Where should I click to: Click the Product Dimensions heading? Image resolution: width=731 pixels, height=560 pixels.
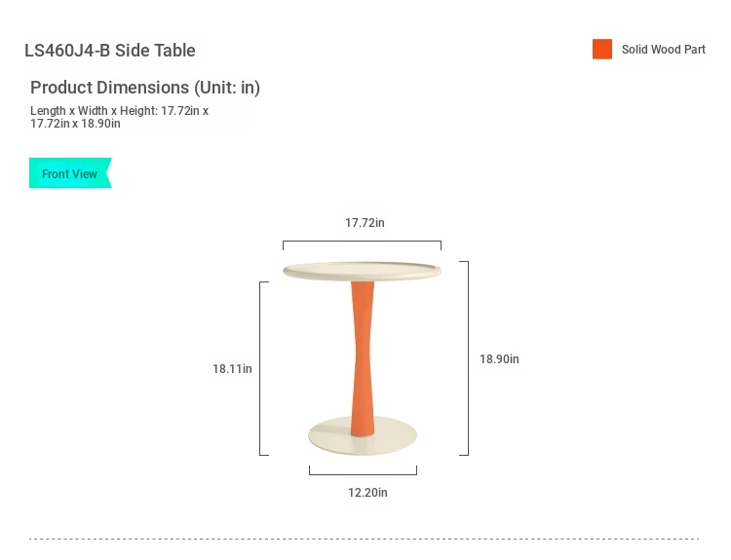tap(145, 88)
